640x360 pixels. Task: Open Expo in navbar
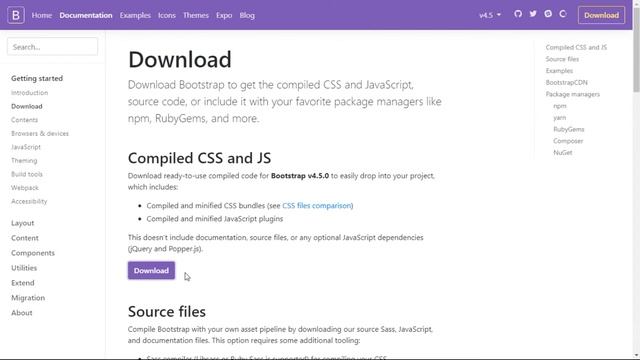(x=224, y=15)
